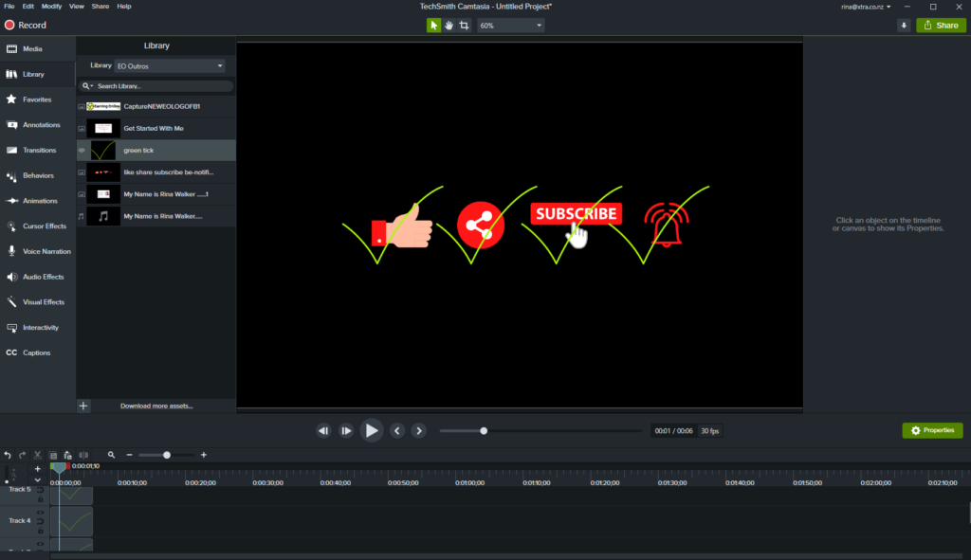The image size is (971, 560).
Task: Open the Edit menu
Action: click(27, 7)
